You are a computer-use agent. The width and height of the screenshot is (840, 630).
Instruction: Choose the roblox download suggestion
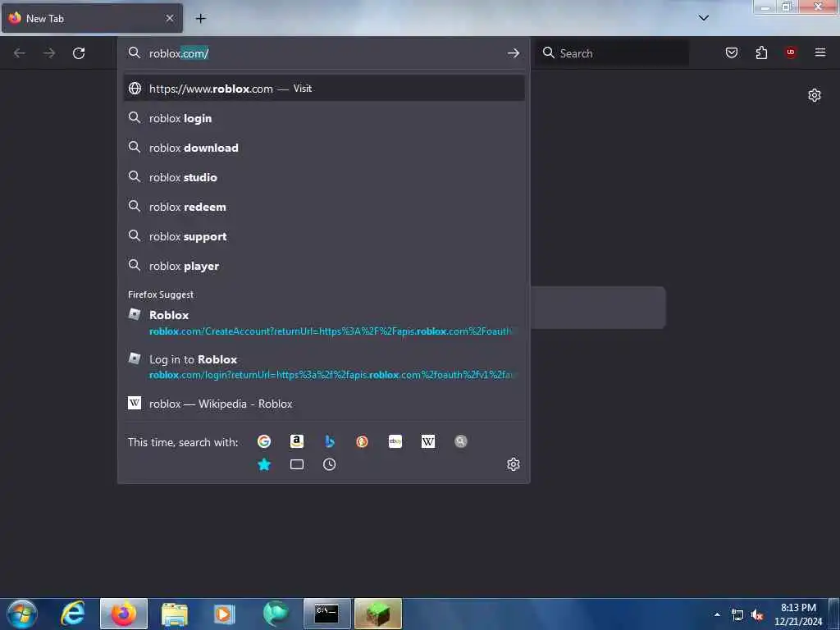(324, 148)
